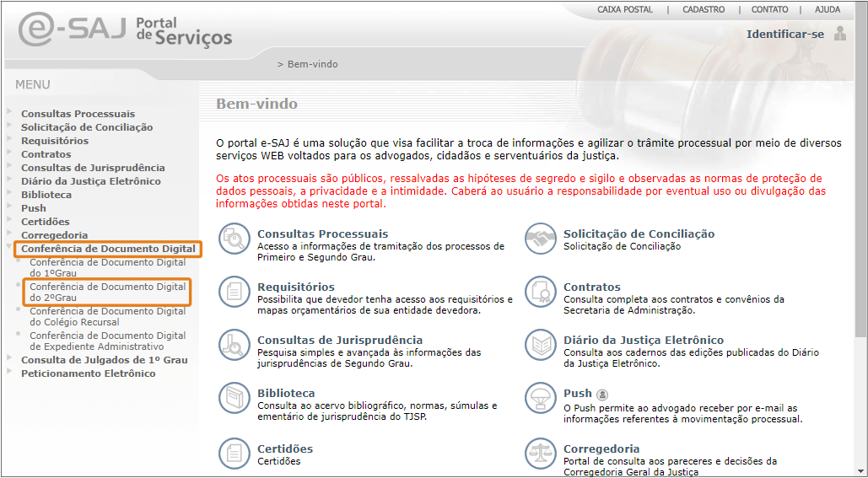Viewport: 868px width, 478px height.
Task: Open the Consultas de Jurisprudência heading link
Action: (340, 341)
